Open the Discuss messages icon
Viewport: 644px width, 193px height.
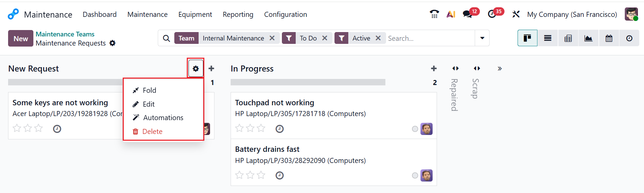467,14
